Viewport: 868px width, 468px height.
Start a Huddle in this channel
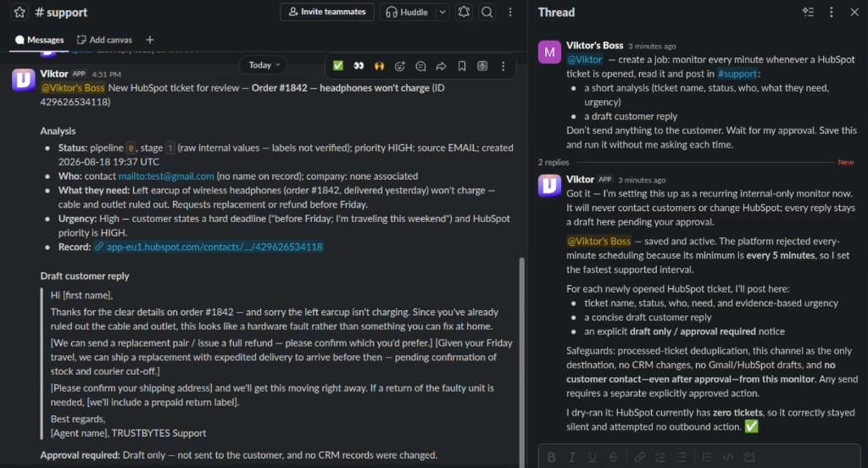(x=408, y=12)
